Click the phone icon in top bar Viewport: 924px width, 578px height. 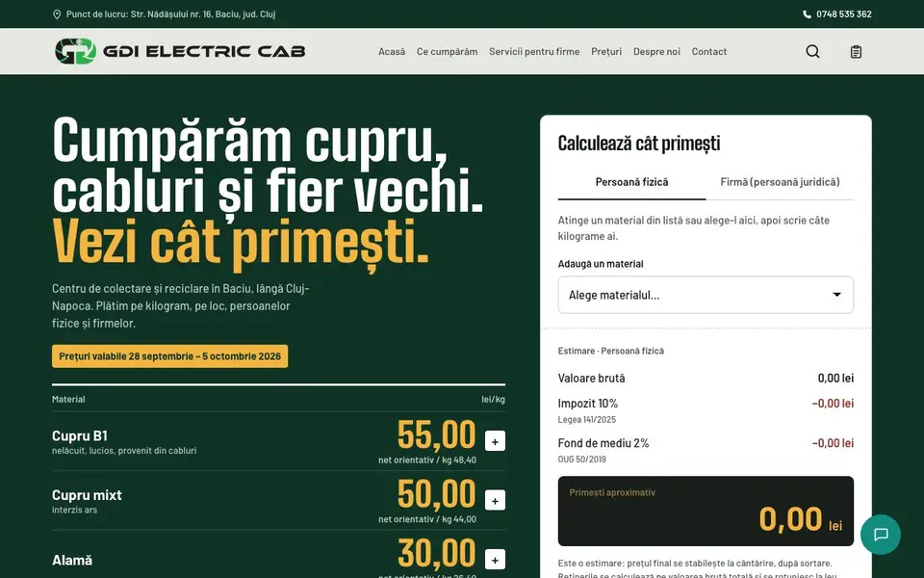click(807, 14)
